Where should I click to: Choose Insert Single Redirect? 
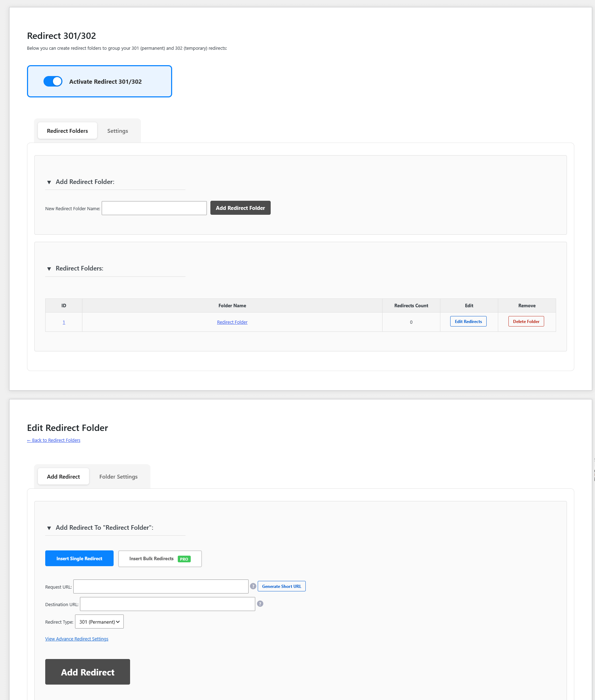point(79,558)
